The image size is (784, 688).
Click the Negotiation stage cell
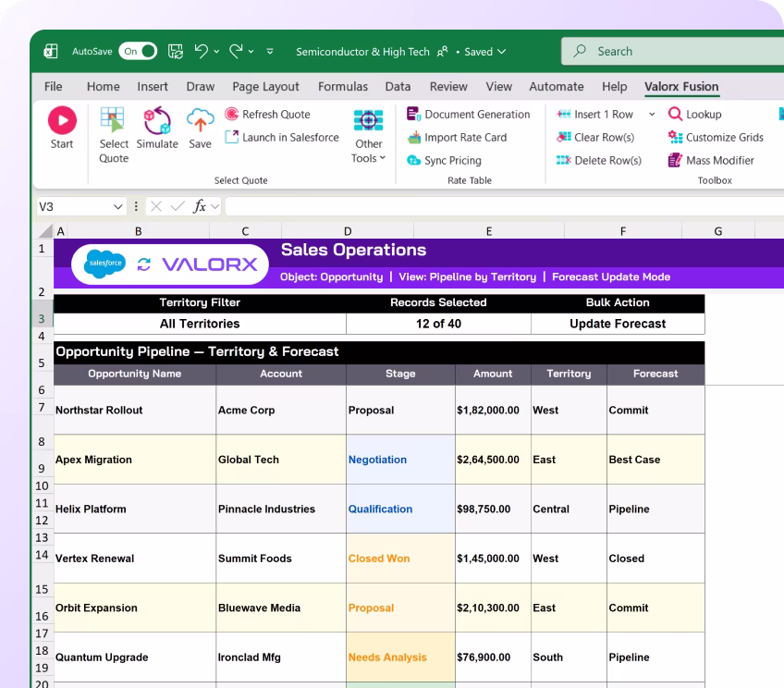coord(400,460)
